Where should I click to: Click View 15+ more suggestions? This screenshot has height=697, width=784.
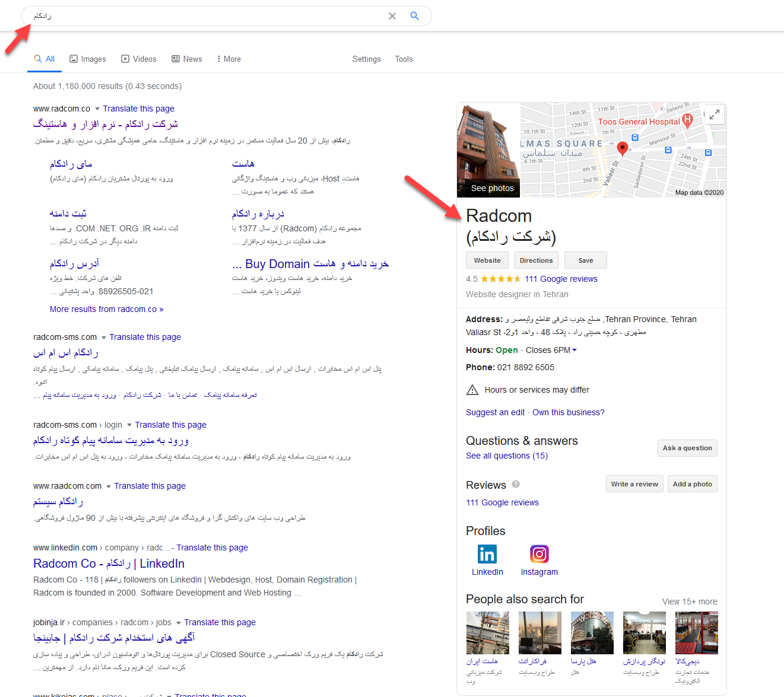click(690, 601)
